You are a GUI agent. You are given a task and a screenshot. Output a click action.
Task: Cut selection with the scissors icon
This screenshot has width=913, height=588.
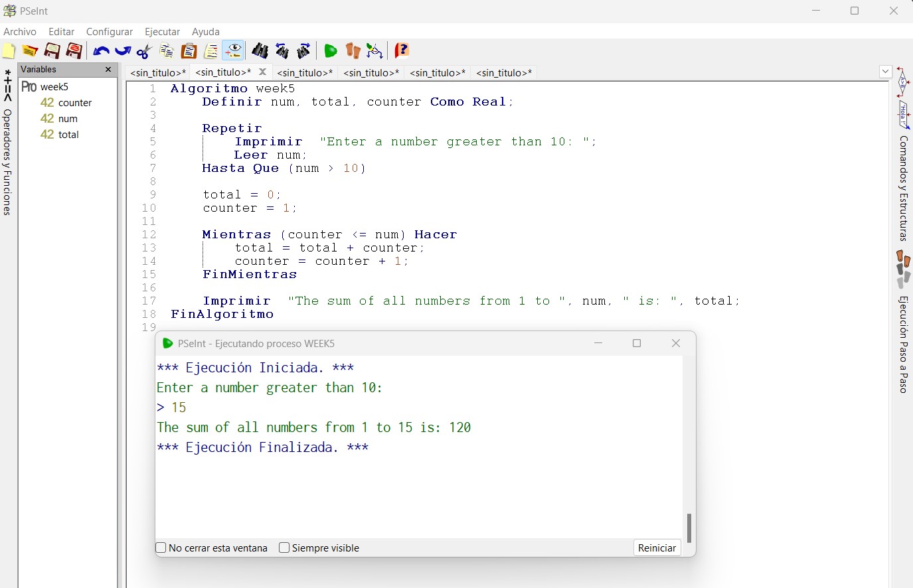(x=144, y=51)
